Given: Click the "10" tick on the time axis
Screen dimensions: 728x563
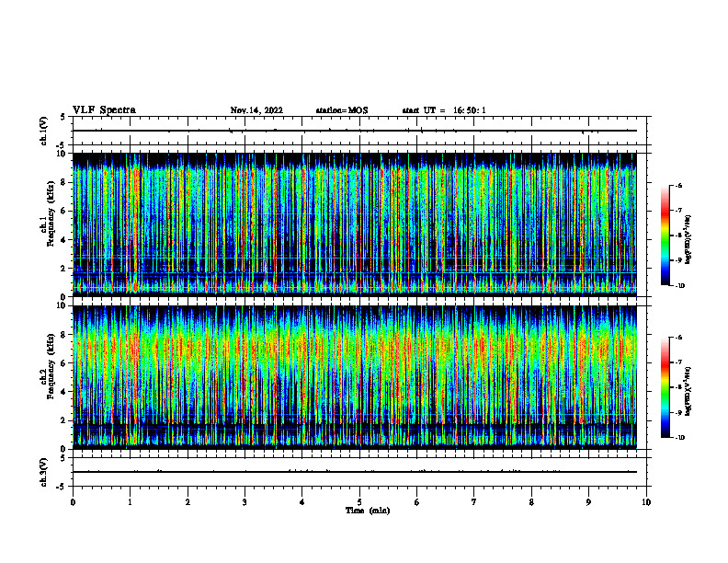Looking at the screenshot, I should [x=646, y=502].
